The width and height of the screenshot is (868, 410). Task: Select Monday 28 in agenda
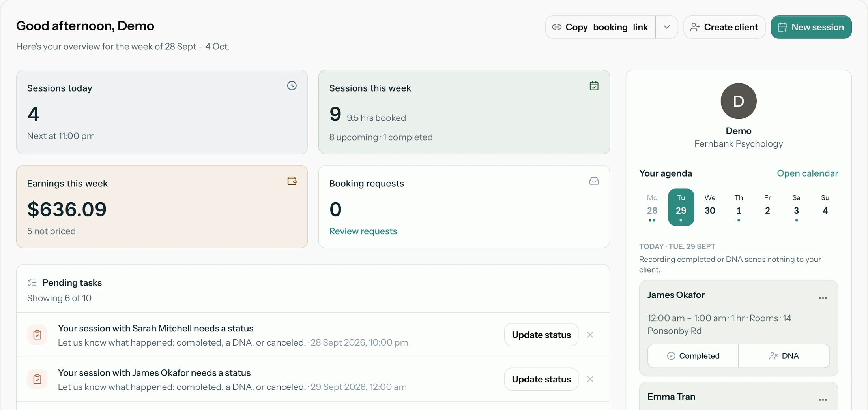click(652, 207)
